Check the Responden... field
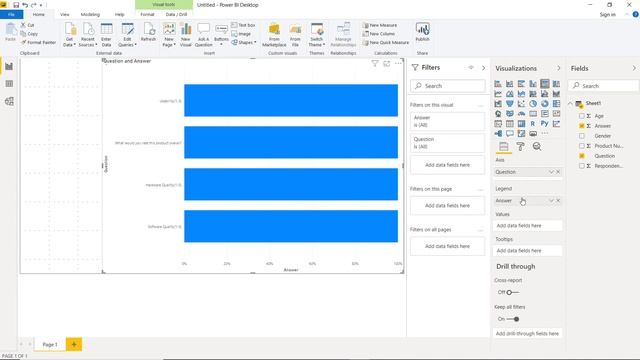 click(582, 166)
